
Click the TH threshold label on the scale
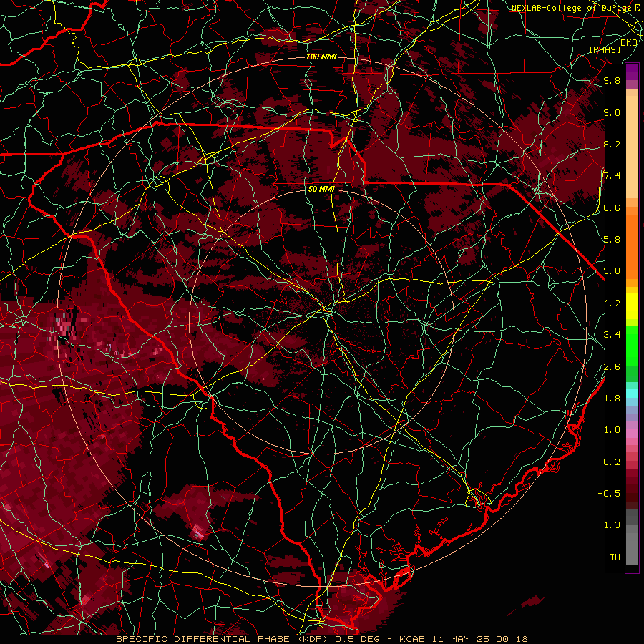[x=615, y=557]
